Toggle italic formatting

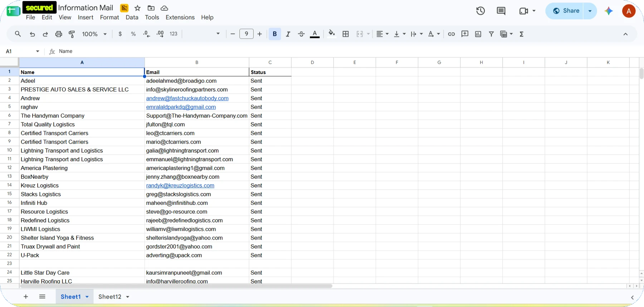(288, 34)
